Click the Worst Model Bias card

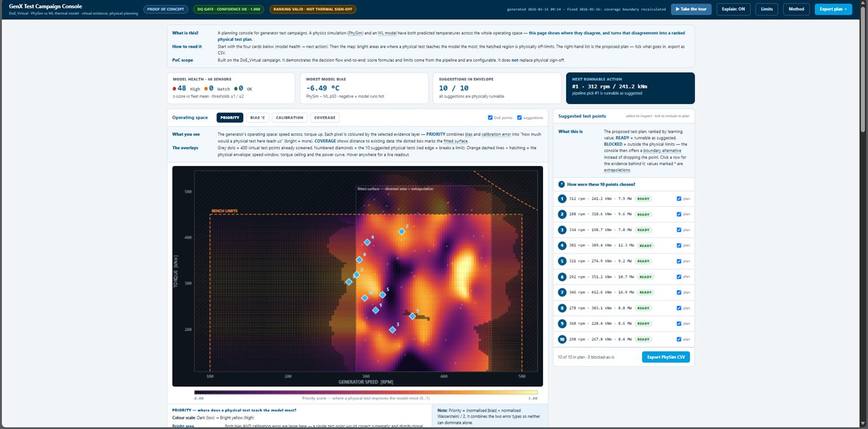click(364, 88)
